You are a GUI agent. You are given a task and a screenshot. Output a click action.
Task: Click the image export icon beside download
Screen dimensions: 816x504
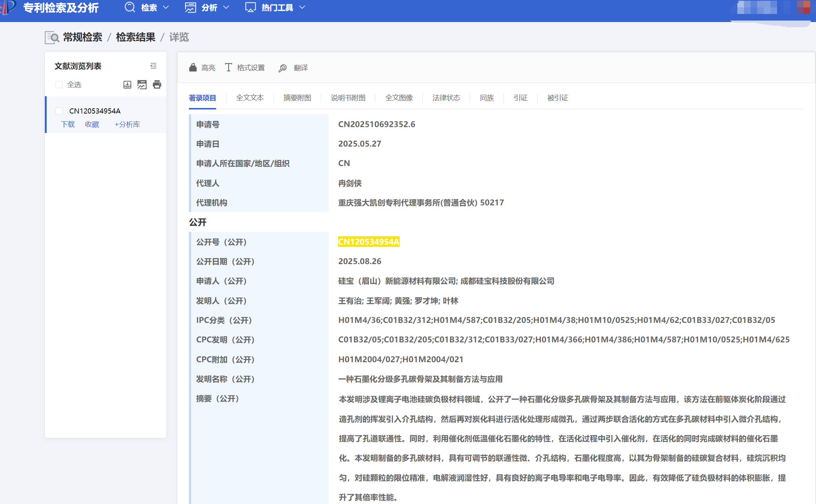(142, 85)
